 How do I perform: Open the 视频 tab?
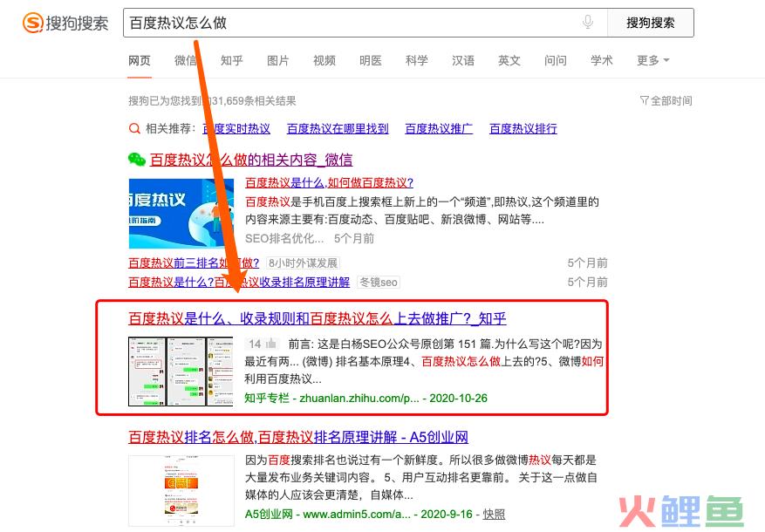click(324, 60)
